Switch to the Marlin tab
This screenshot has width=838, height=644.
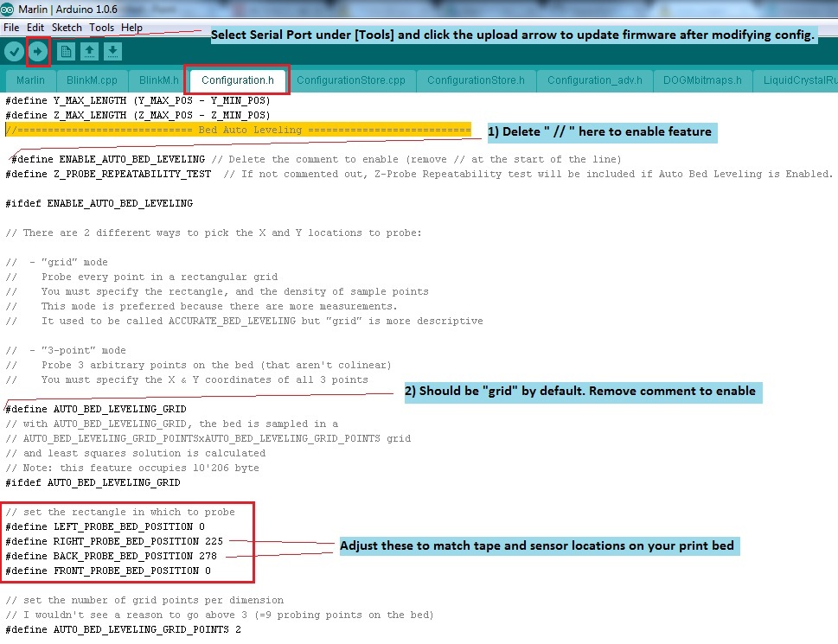(x=30, y=80)
